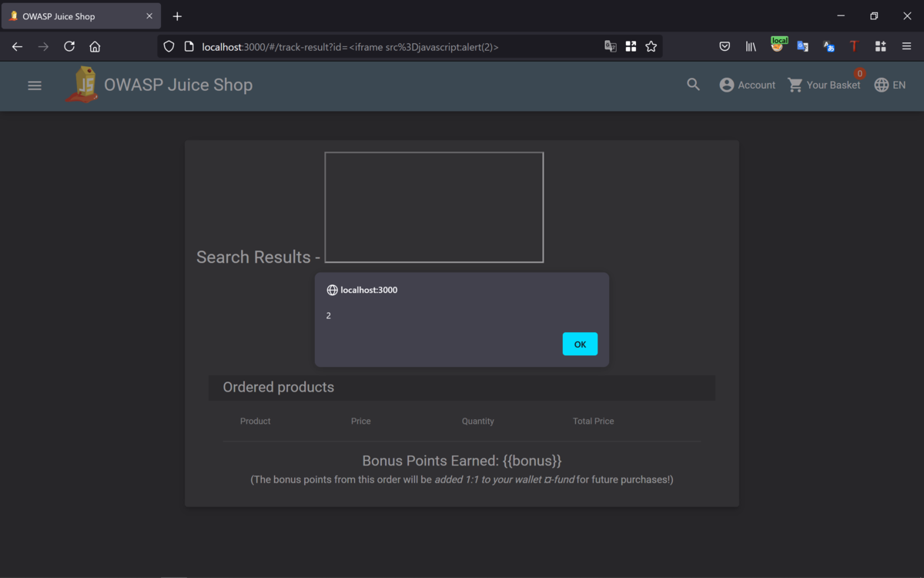924x578 pixels.
Task: Restore down the browser window
Action: [874, 16]
